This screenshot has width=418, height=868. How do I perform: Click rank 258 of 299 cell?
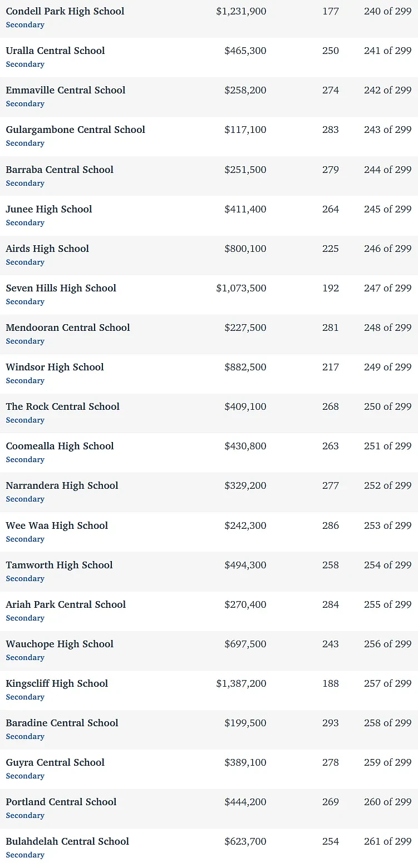tap(388, 723)
